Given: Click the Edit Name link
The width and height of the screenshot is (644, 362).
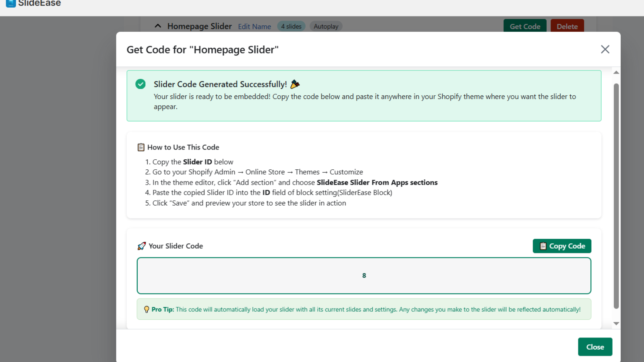Looking at the screenshot, I should click(254, 27).
